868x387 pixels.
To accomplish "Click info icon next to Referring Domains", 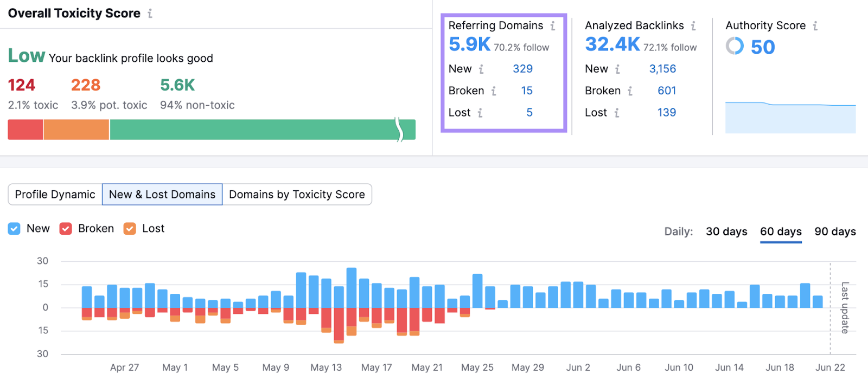I will 553,25.
